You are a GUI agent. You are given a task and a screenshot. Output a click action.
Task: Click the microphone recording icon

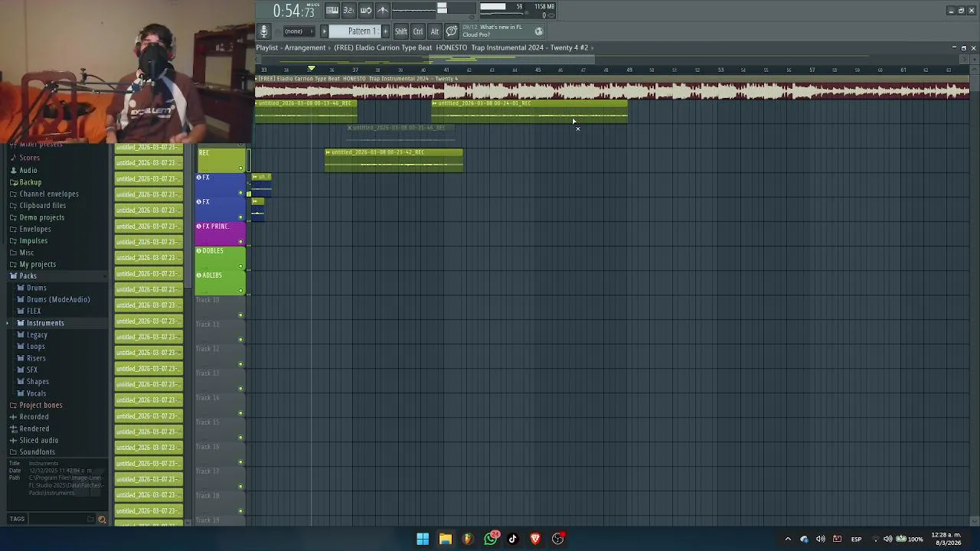pos(263,31)
